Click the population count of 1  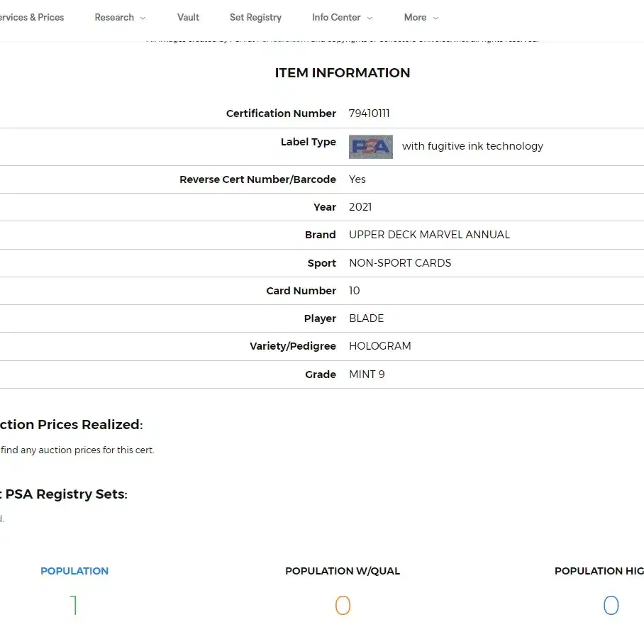(74, 606)
